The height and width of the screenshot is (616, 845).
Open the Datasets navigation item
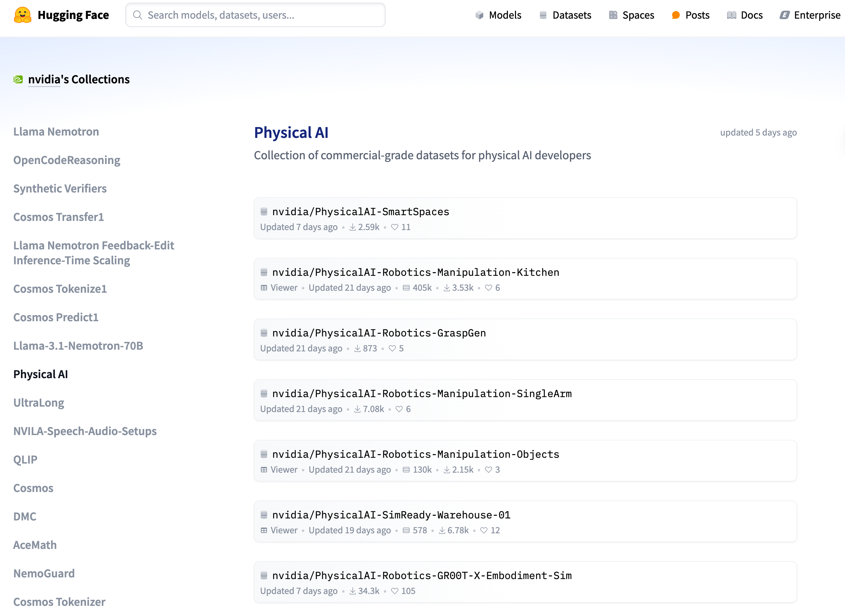coord(571,15)
